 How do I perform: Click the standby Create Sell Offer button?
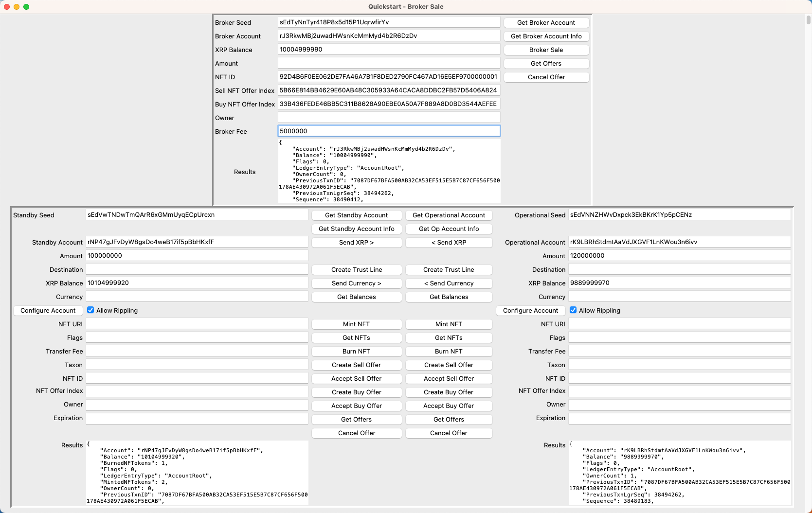click(x=356, y=365)
